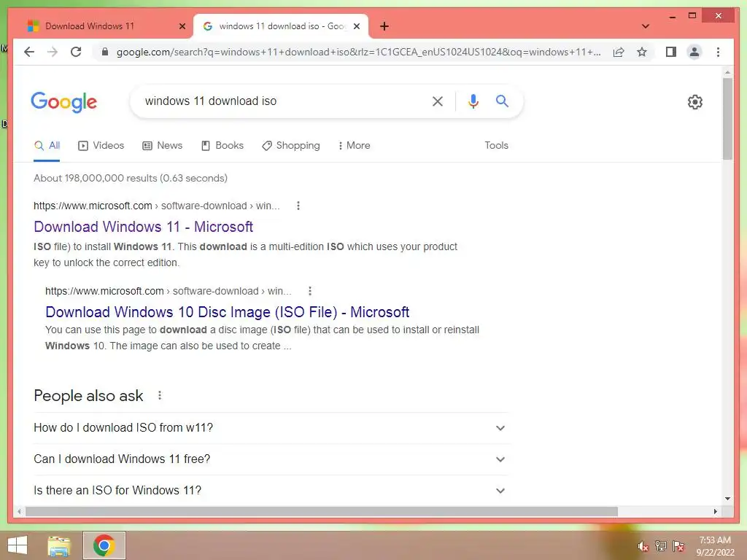Viewport: 747px width, 560px height.
Task: View site info via the padlock icon
Action: point(105,52)
